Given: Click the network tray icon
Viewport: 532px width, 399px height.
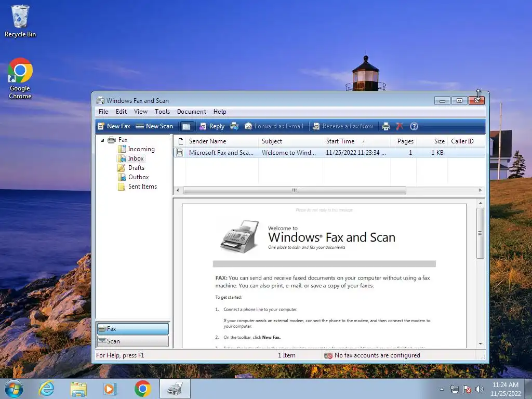Looking at the screenshot, I should coord(454,389).
